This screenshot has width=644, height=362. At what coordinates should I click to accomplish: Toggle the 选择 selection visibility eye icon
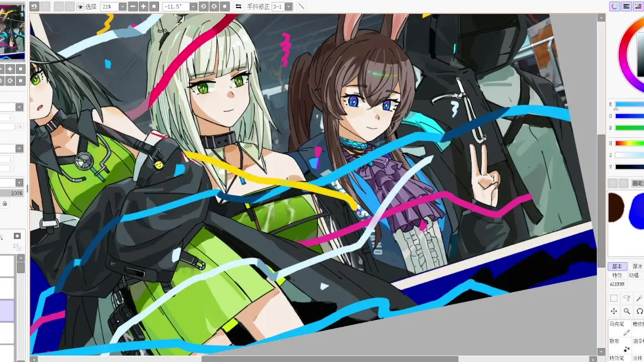coord(80,7)
